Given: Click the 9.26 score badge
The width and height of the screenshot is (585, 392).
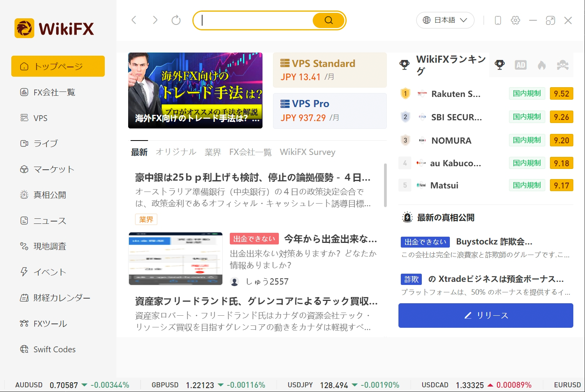Looking at the screenshot, I should coord(561,117).
